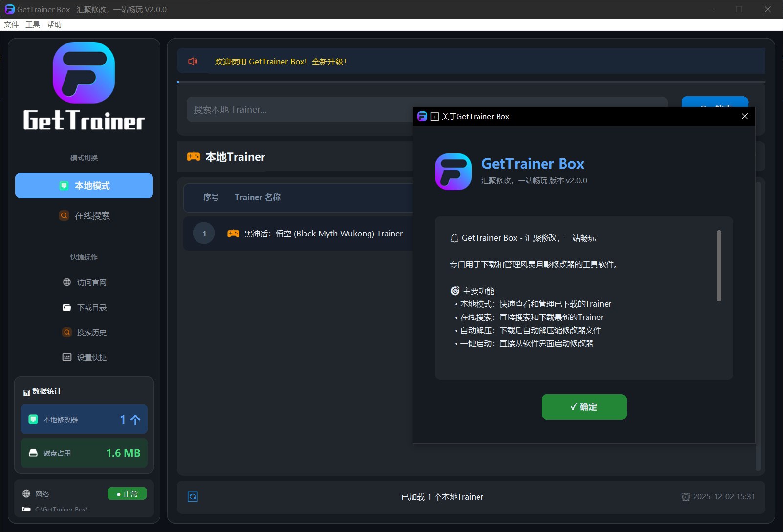783x532 pixels.
Task: Click the 本地修改器 count card
Action: coord(84,419)
